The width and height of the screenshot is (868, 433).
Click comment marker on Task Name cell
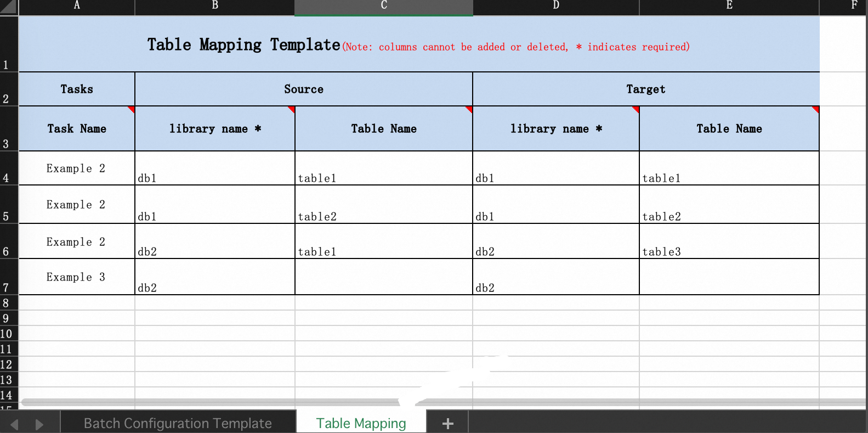[x=132, y=109]
